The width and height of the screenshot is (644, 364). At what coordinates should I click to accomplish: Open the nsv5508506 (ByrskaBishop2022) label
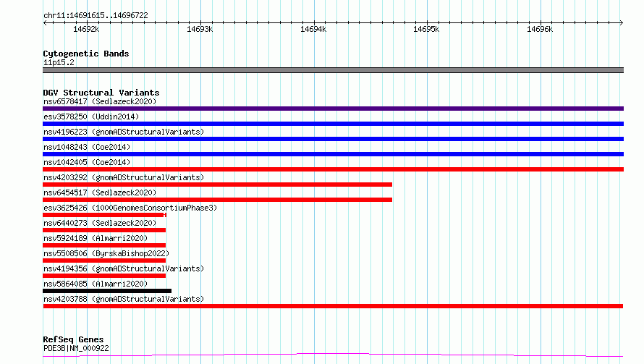tap(106, 253)
